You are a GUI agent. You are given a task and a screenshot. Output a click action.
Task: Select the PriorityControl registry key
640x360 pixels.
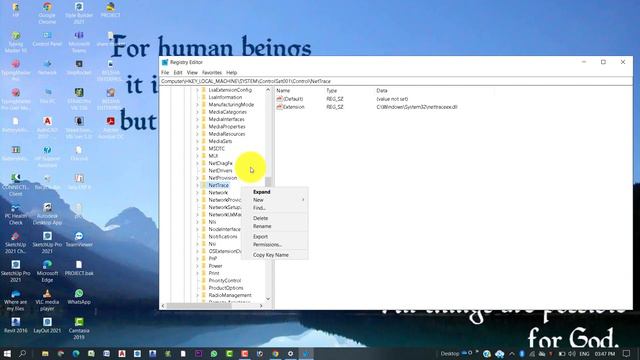click(x=224, y=281)
